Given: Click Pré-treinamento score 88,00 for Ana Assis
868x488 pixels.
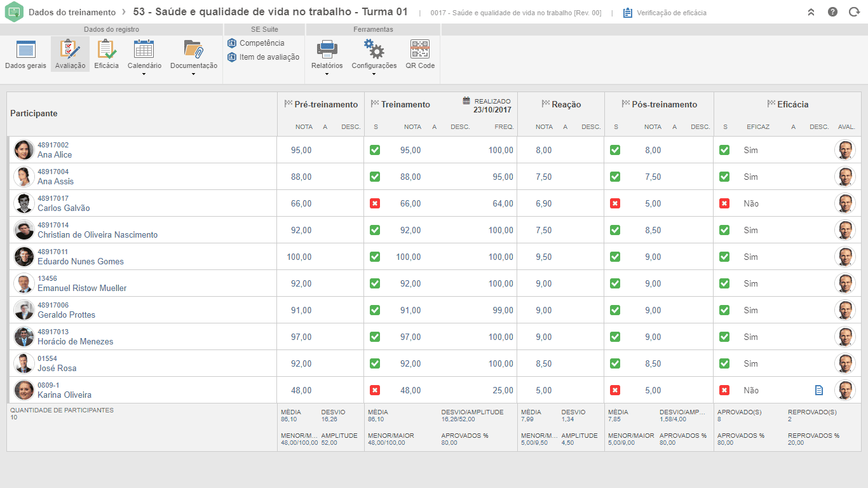Looking at the screenshot, I should pyautogui.click(x=301, y=177).
